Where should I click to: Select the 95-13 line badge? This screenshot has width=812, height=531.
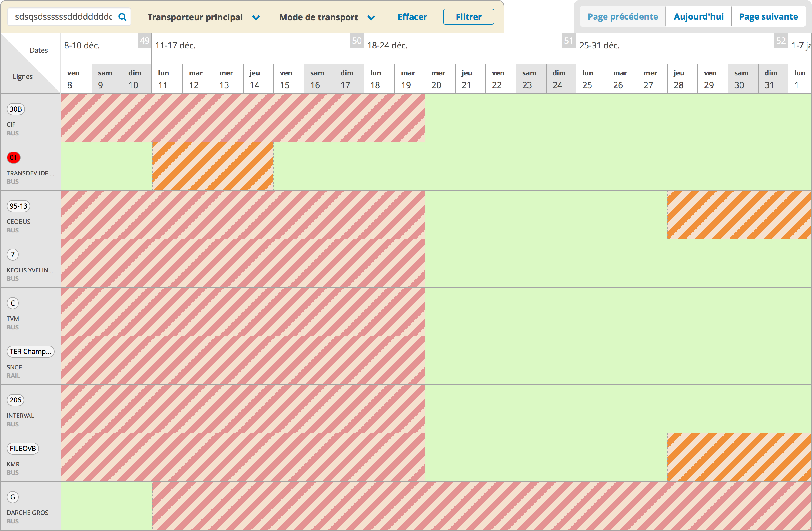pos(18,206)
